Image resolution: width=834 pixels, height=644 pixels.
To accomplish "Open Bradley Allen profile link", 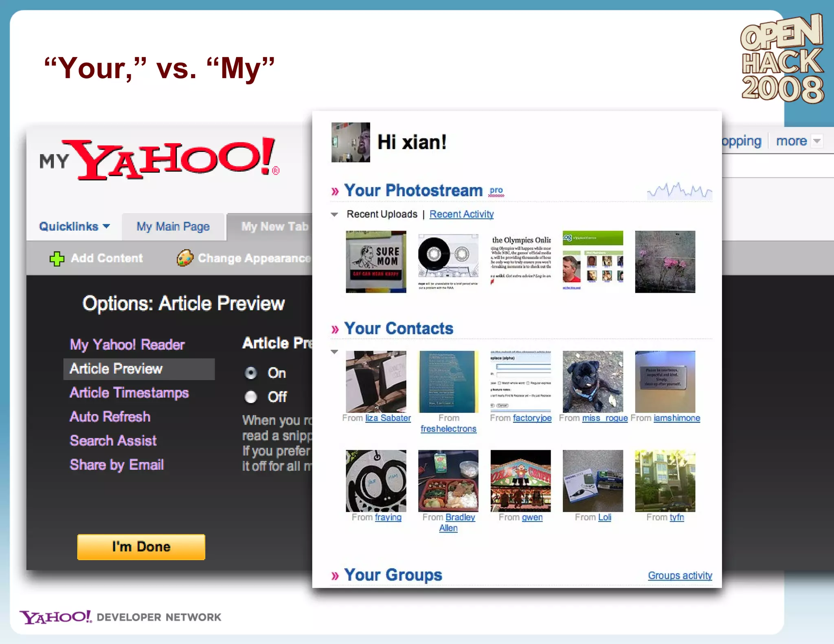I will [460, 517].
